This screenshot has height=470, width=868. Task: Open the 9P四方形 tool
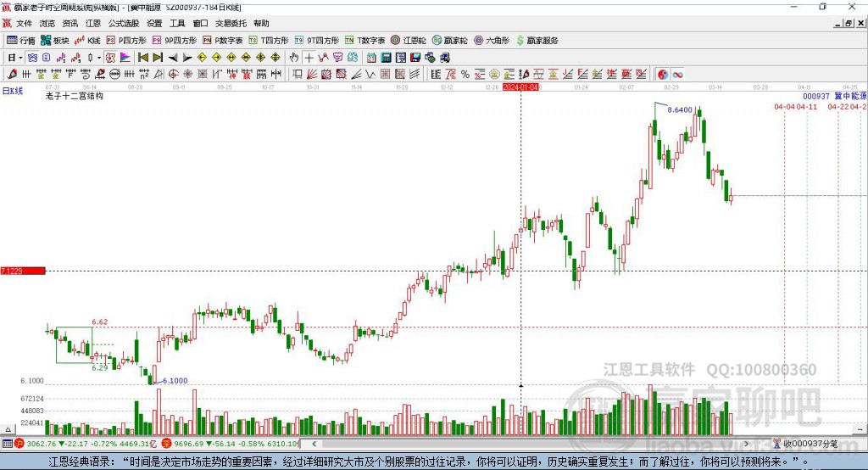tap(175, 41)
